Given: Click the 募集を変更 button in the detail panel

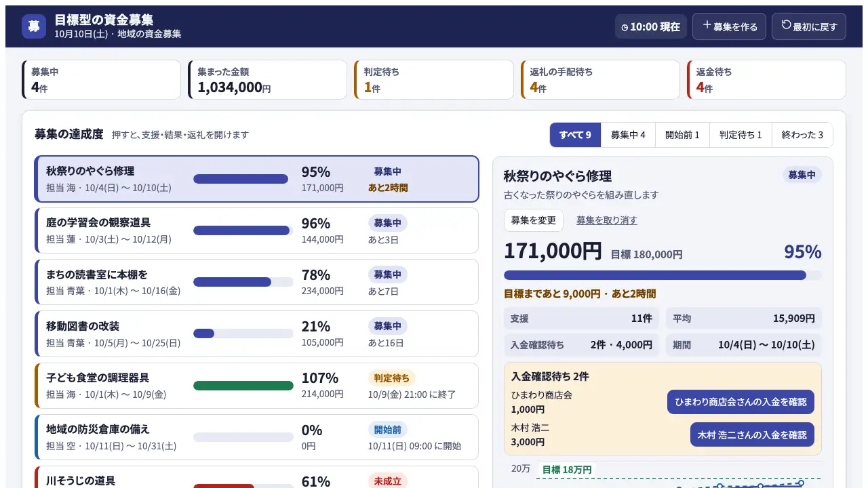Looking at the screenshot, I should [534, 220].
